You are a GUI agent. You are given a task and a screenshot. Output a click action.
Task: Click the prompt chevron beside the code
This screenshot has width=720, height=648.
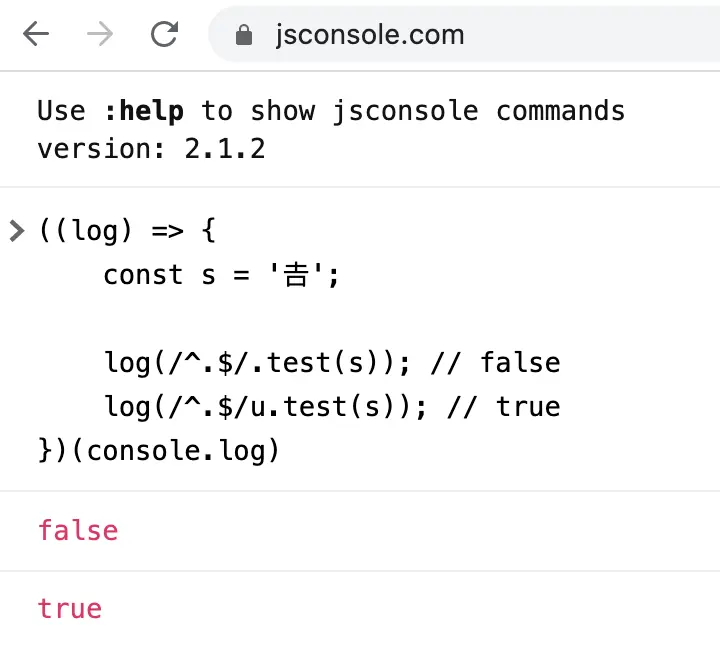(x=17, y=231)
